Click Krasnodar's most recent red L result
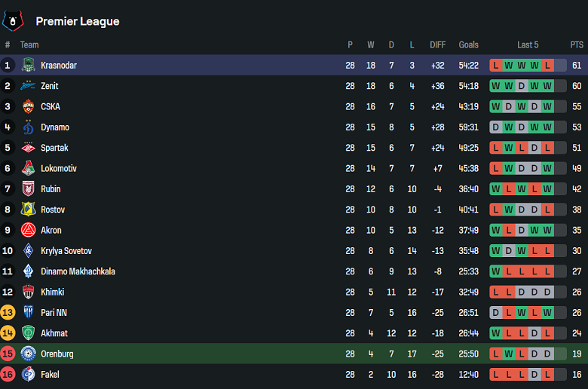 pos(547,66)
